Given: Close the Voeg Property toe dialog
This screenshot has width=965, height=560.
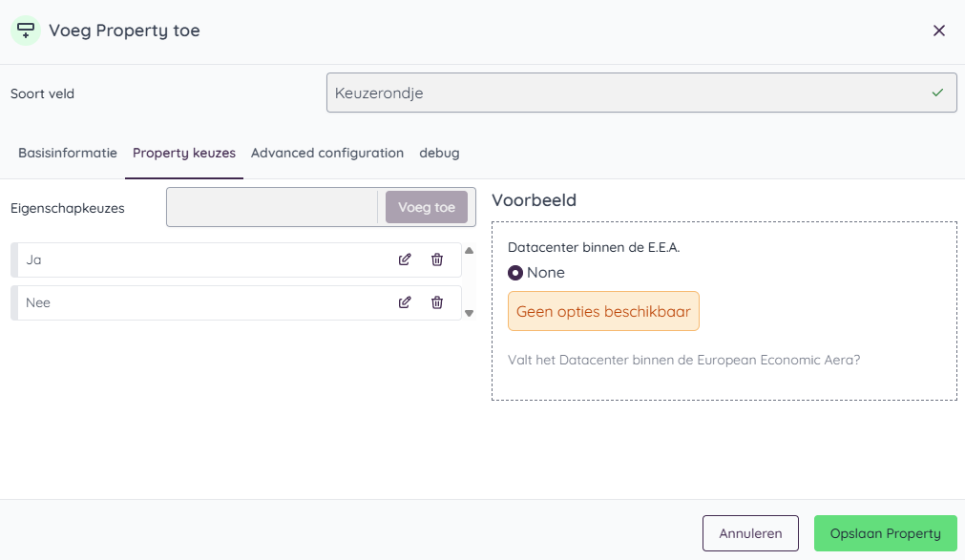Looking at the screenshot, I should tap(939, 31).
